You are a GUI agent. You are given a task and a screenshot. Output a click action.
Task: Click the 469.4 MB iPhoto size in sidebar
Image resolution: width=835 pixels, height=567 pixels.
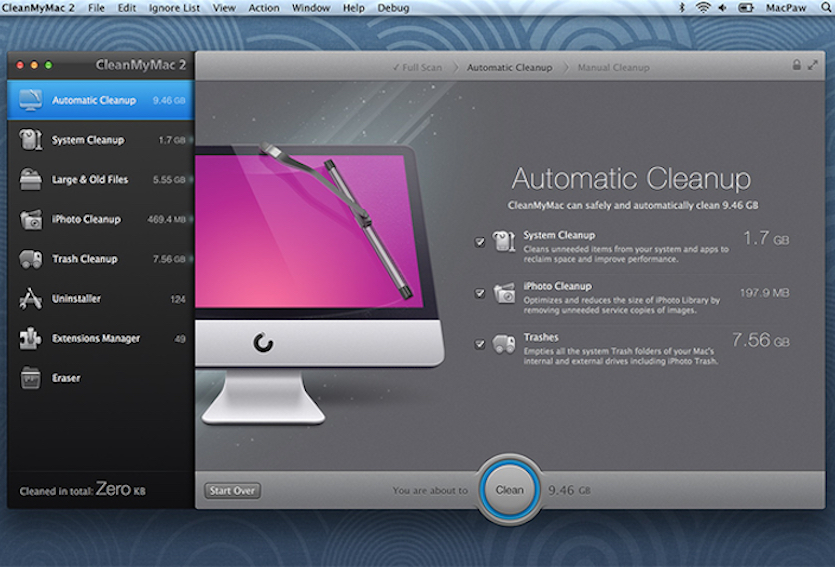pyautogui.click(x=166, y=219)
